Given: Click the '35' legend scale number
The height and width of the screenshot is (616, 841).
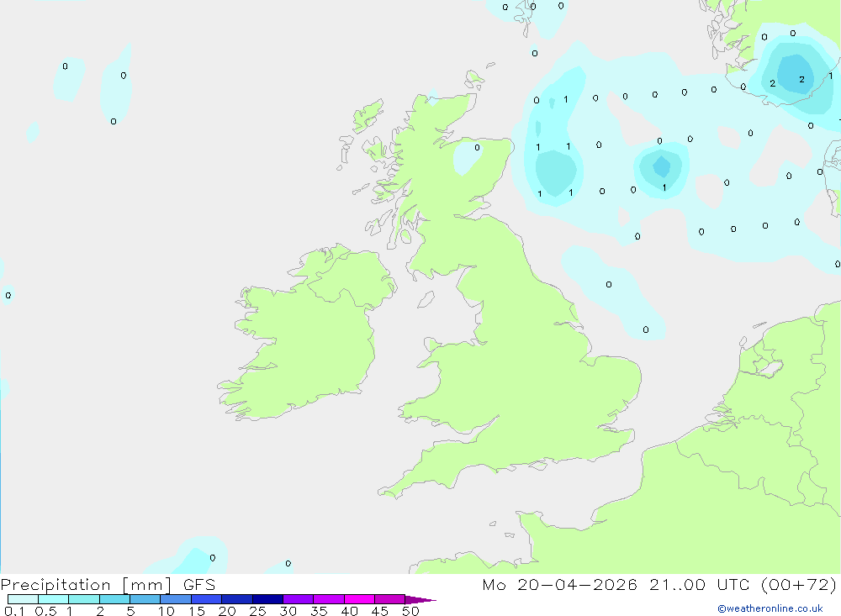Looking at the screenshot, I should 319,611.
